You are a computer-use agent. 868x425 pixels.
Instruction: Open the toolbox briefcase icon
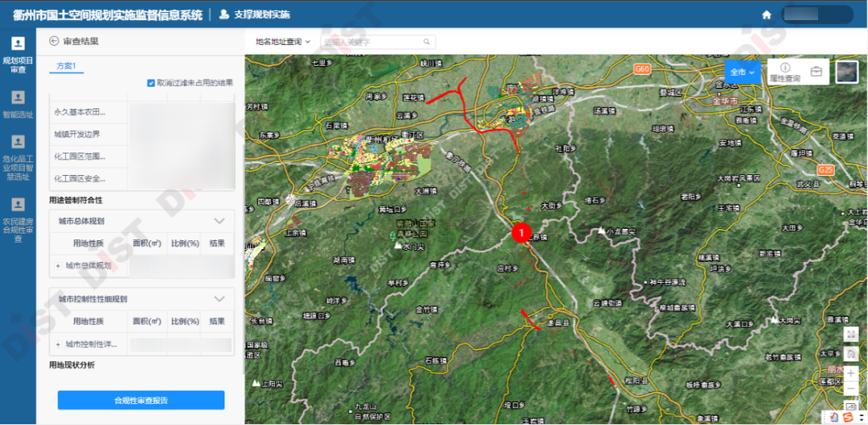click(816, 72)
